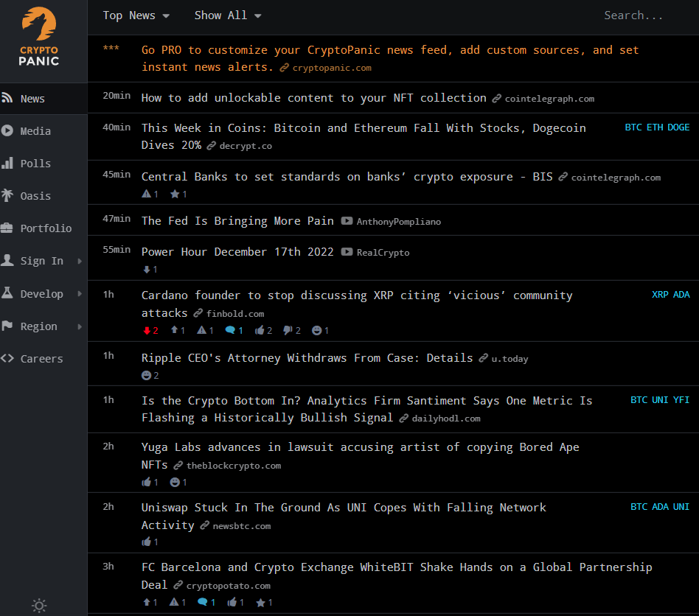Select Careers in the sidebar
The width and height of the screenshot is (699, 616).
(x=44, y=359)
